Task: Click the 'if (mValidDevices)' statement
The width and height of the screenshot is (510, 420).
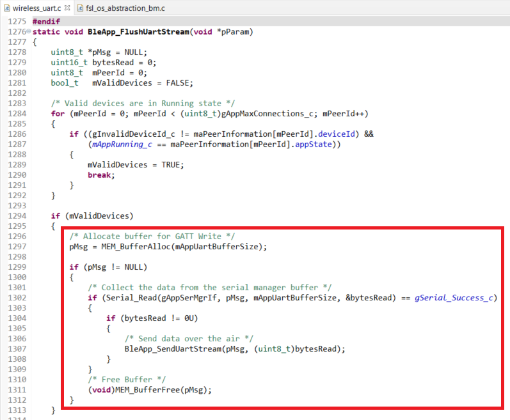Action: click(x=92, y=216)
